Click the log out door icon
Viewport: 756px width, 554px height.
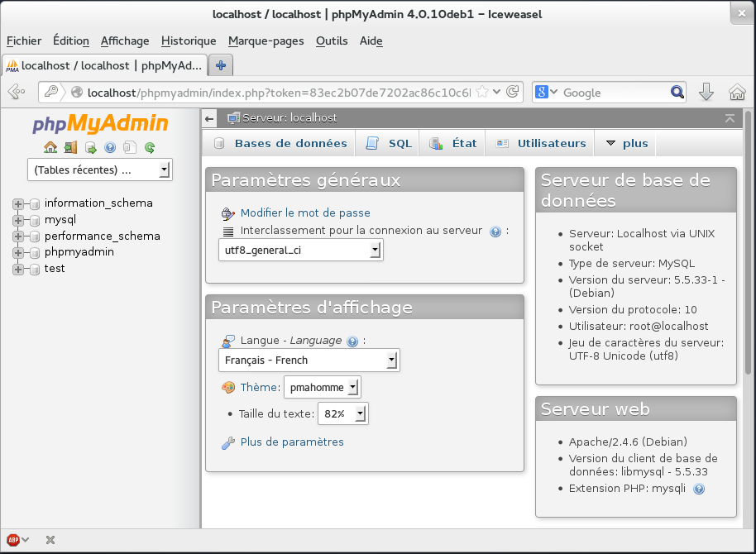[70, 147]
